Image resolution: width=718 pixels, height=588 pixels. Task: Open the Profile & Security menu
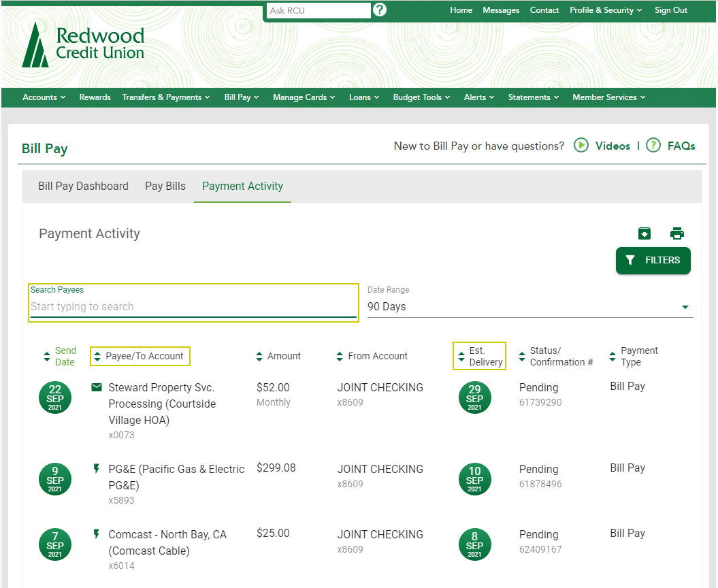coord(605,10)
